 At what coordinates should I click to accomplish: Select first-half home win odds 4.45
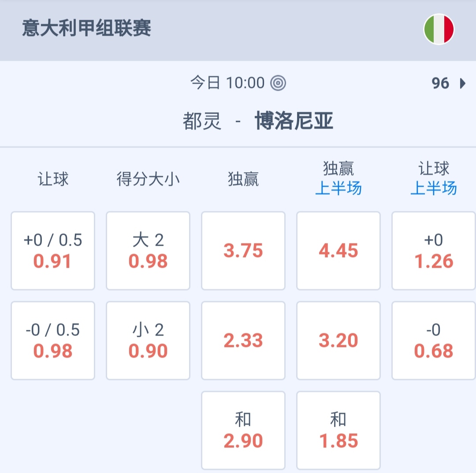(x=338, y=251)
